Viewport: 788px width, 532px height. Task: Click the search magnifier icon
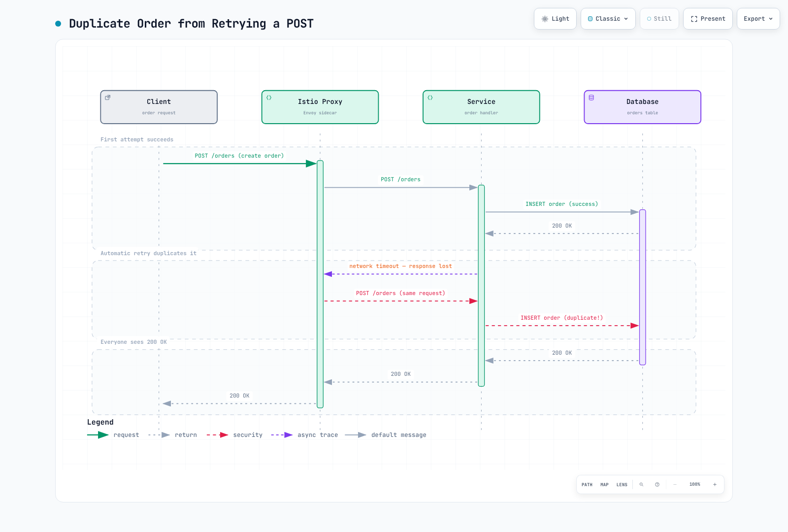(641, 485)
